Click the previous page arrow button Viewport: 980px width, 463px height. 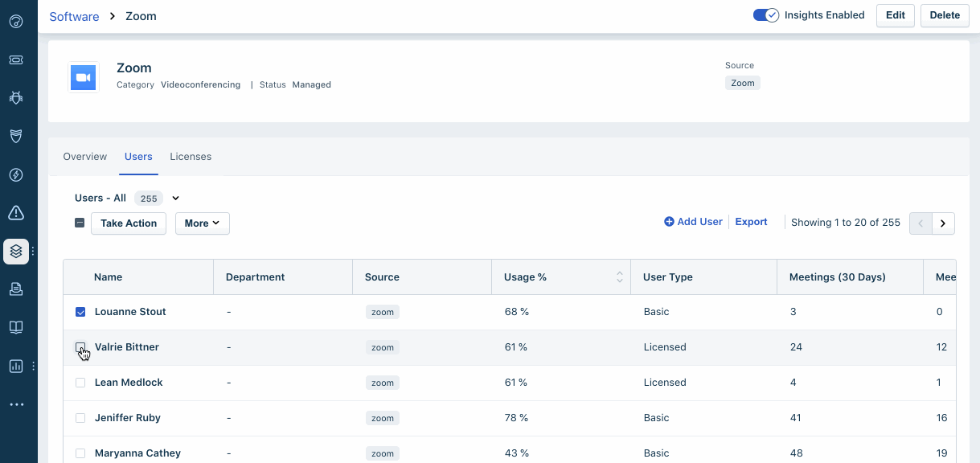(921, 223)
